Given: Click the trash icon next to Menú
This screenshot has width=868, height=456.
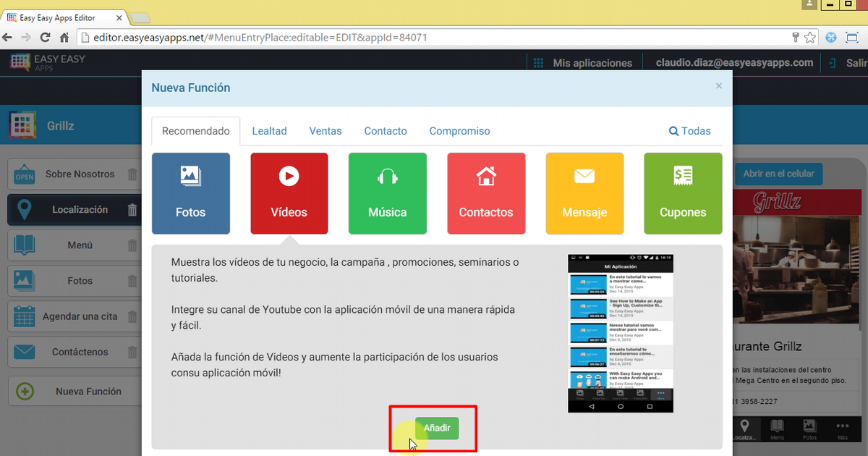Looking at the screenshot, I should click(132, 245).
